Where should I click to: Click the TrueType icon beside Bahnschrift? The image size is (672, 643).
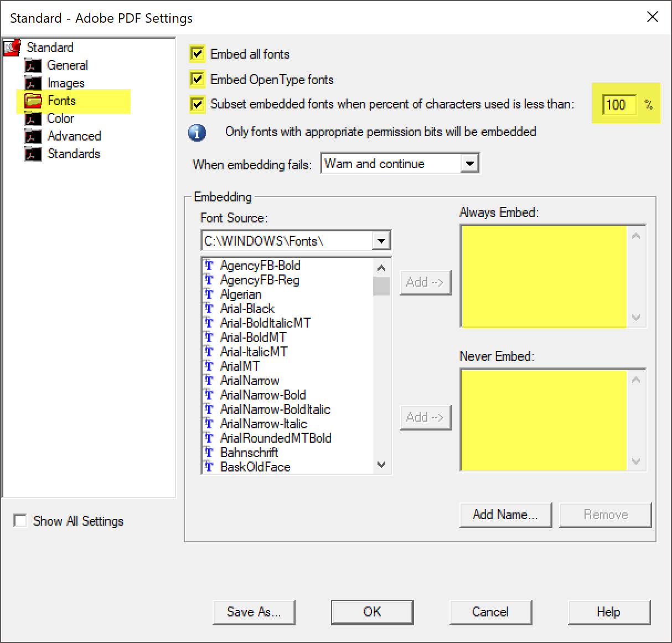(209, 453)
